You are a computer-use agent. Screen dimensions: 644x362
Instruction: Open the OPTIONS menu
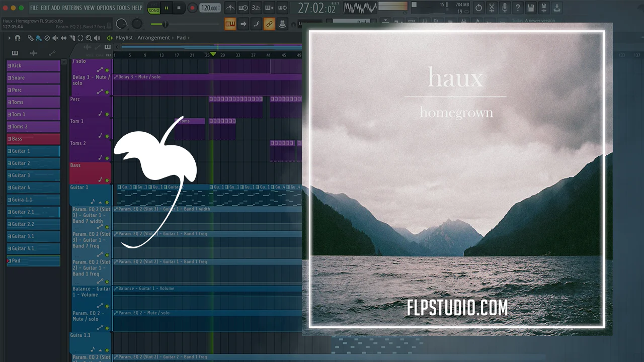[x=106, y=8]
